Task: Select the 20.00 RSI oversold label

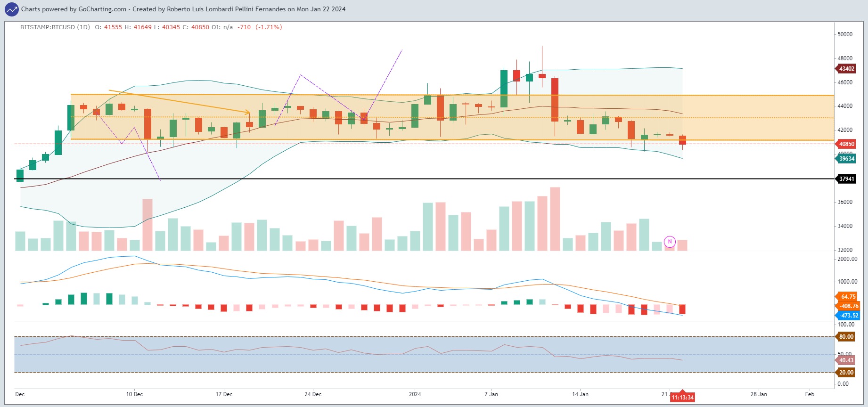Action: coord(846,373)
